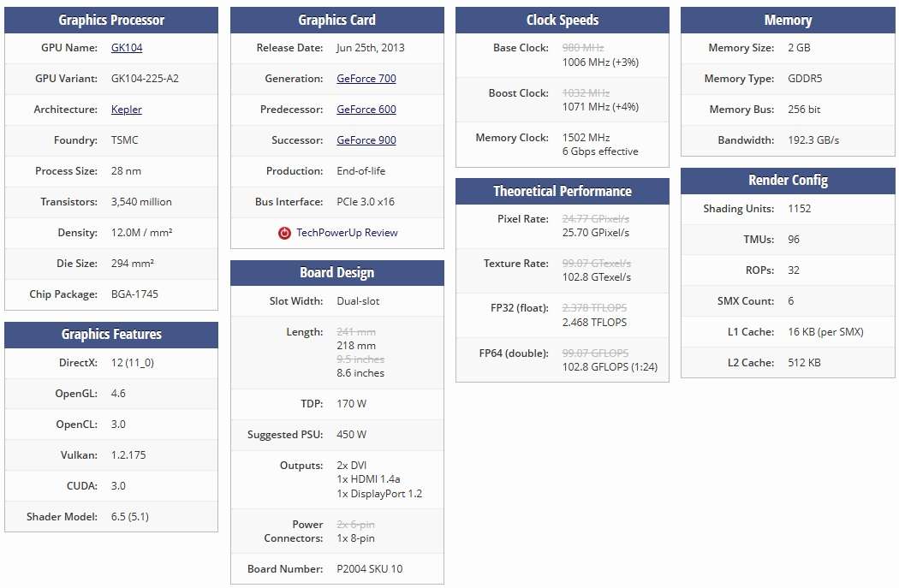Select the GK104-225-A2 GPU variant value
Viewport: 899px width, 588px height.
click(x=145, y=79)
